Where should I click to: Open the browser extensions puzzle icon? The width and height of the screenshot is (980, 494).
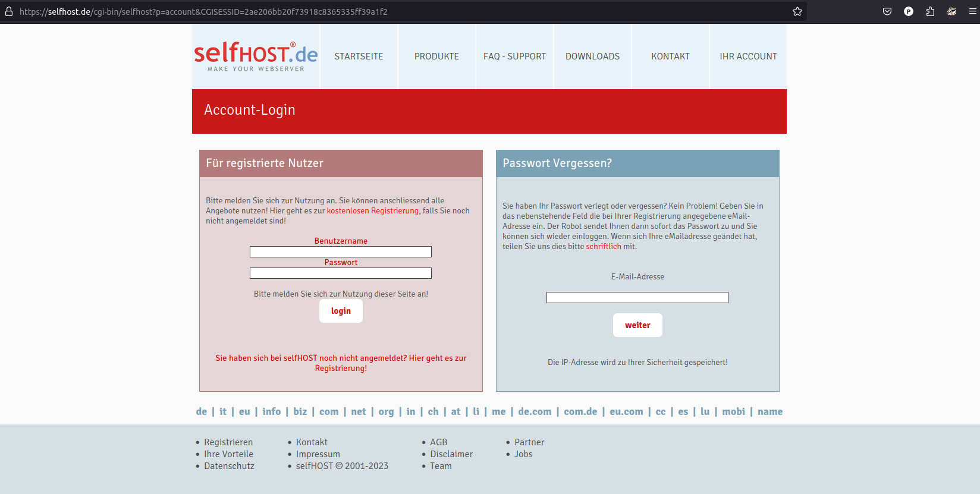pos(930,11)
